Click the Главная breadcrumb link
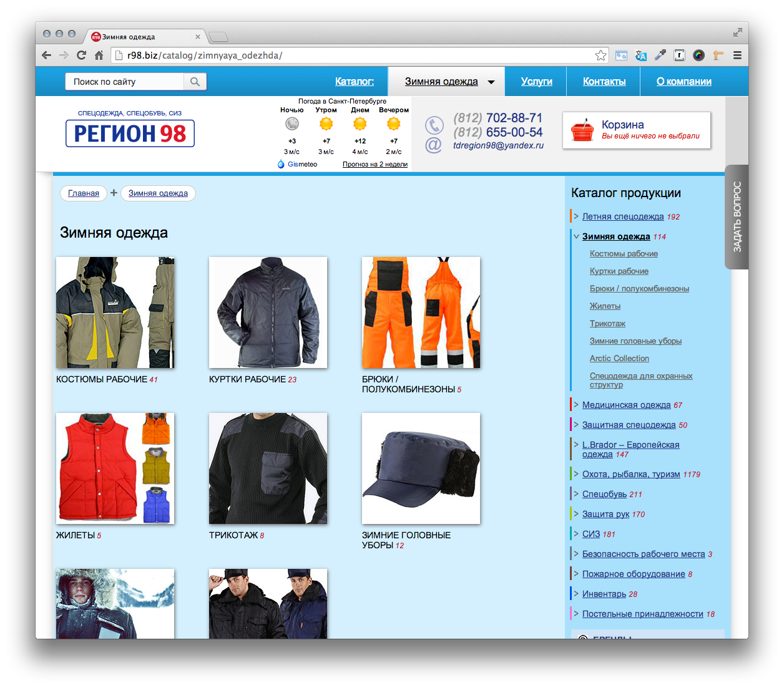Image resolution: width=784 pixels, height=688 pixels. coord(84,193)
